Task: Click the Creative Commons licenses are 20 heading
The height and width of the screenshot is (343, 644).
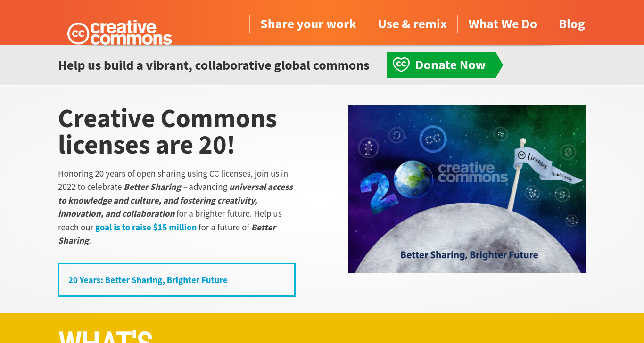Action: coord(167,131)
